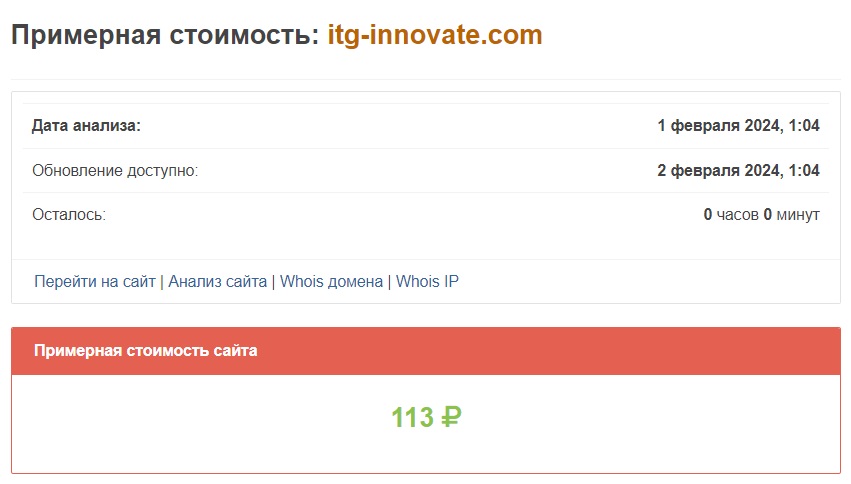The height and width of the screenshot is (484, 851).
Task: Click the separator after "Анализ сайта"
Action: 274,282
